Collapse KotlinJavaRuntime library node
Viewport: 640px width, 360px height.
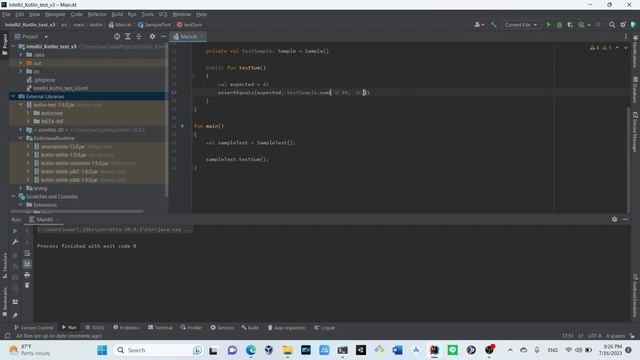tap(20, 138)
